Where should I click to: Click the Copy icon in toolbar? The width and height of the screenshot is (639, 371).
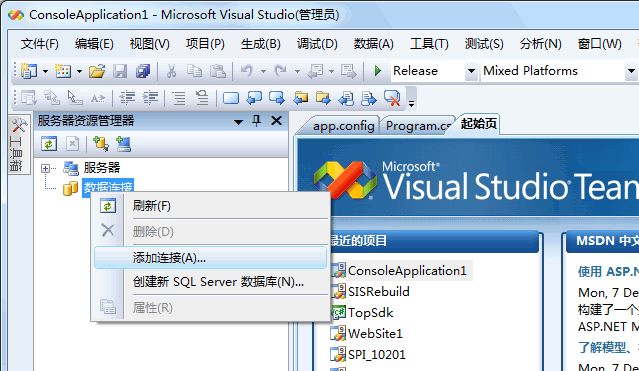194,71
